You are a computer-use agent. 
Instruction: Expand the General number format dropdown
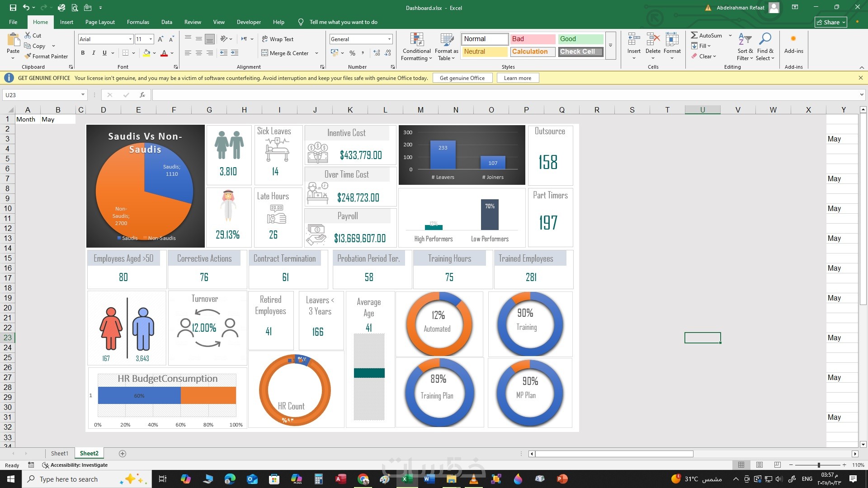[389, 39]
